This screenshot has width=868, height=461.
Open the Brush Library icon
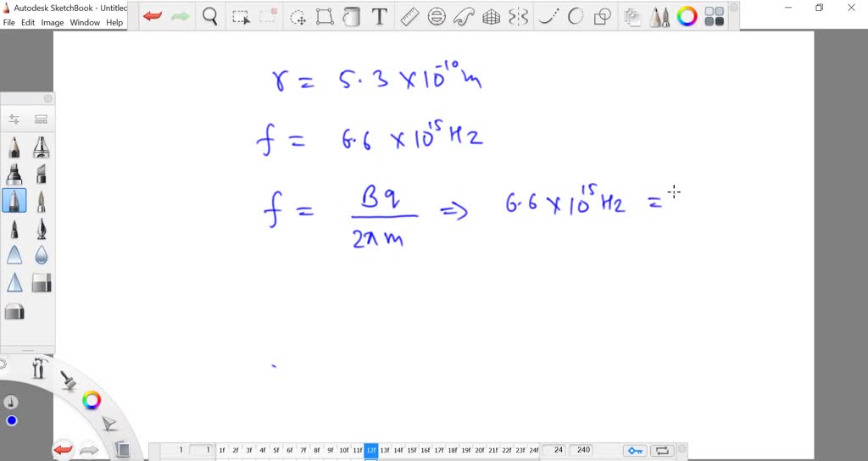coord(41,119)
